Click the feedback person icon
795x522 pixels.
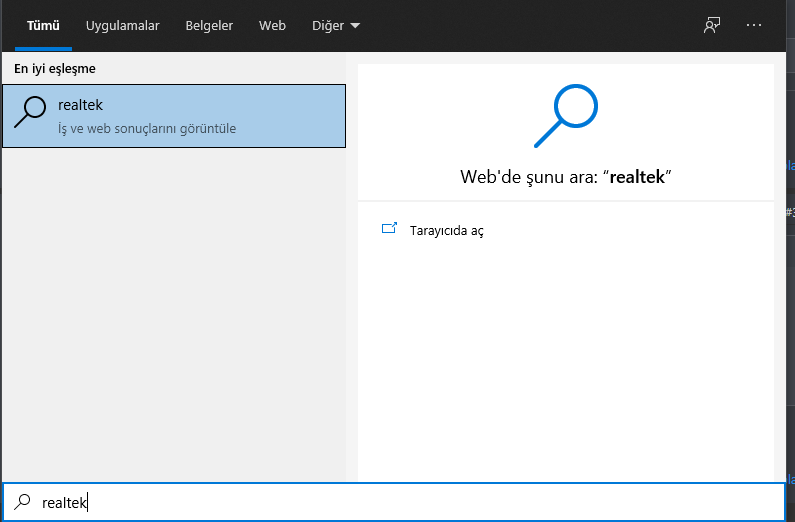point(712,25)
